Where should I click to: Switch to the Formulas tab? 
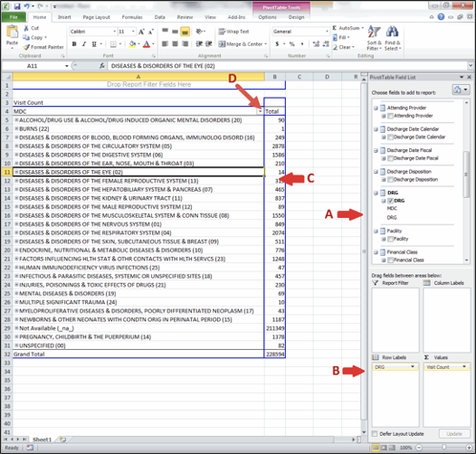coord(132,17)
